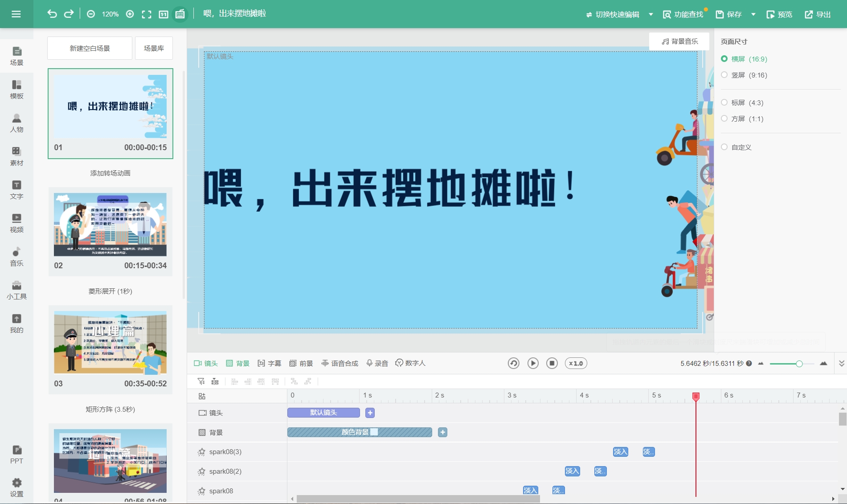Screen dimensions: 847x504
Task: Select 竖屏 (9:16) page size
Action: click(x=744, y=75)
